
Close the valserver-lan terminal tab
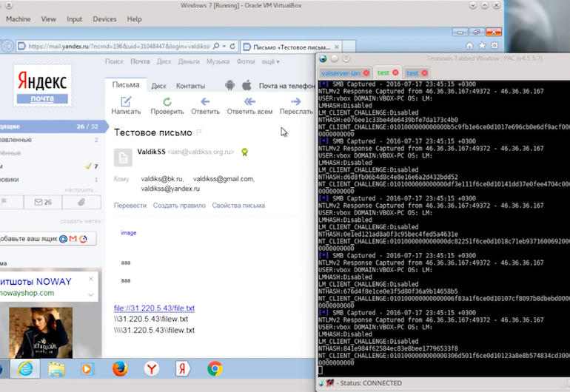(366, 73)
